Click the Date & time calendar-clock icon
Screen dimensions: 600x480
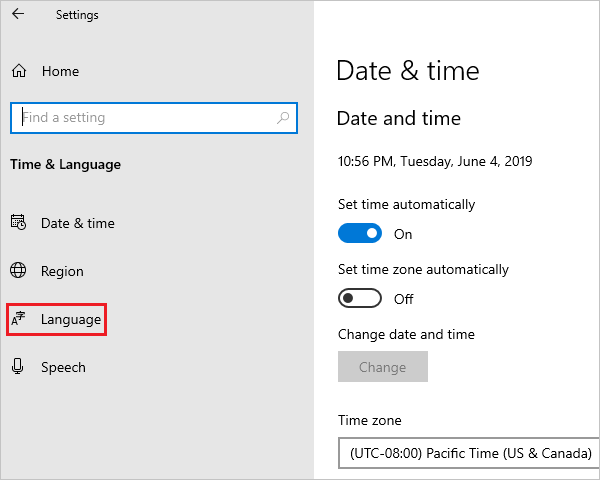tap(18, 223)
